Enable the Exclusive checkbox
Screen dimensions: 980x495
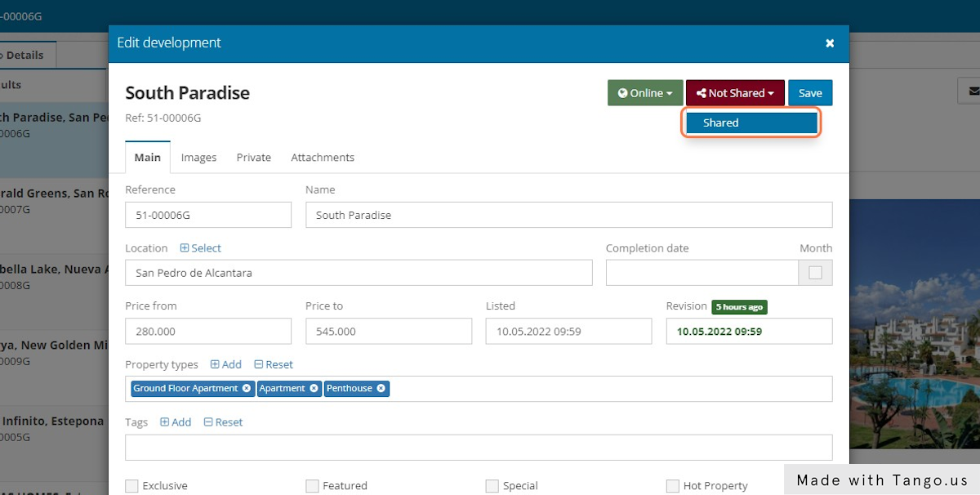click(x=131, y=486)
